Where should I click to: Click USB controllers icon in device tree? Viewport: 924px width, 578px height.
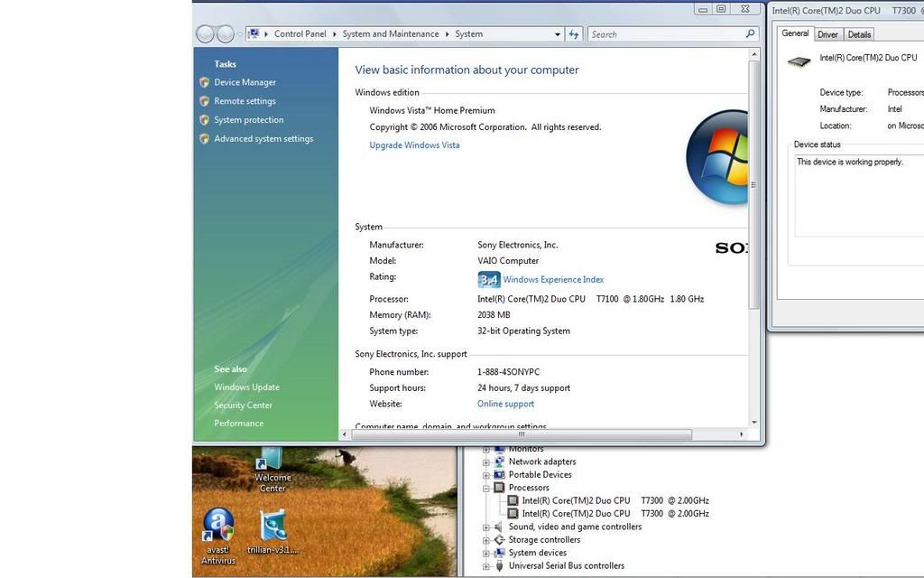pyautogui.click(x=499, y=565)
